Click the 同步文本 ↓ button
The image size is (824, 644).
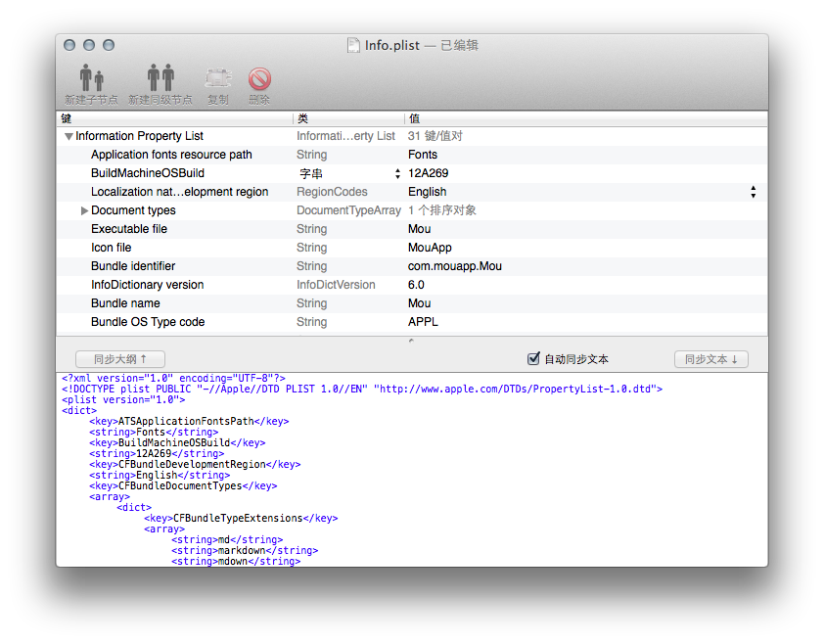click(711, 359)
